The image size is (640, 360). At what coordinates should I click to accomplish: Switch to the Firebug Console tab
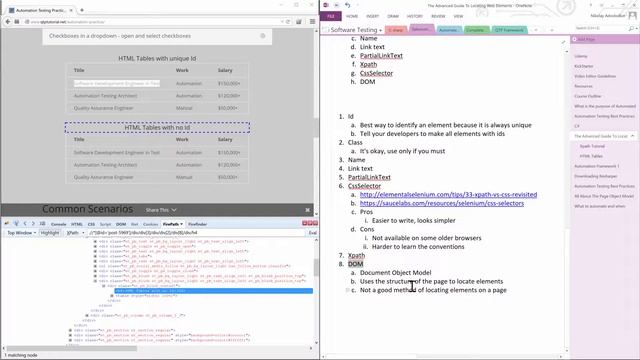[58, 224]
